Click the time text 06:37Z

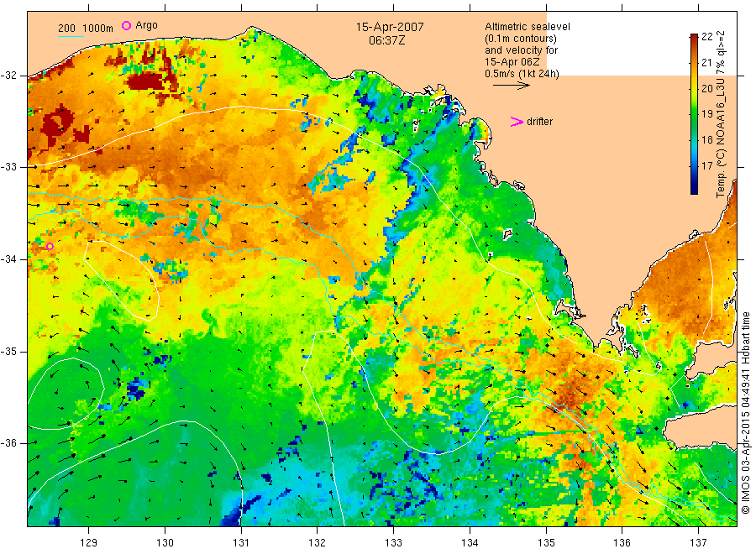click(x=386, y=40)
